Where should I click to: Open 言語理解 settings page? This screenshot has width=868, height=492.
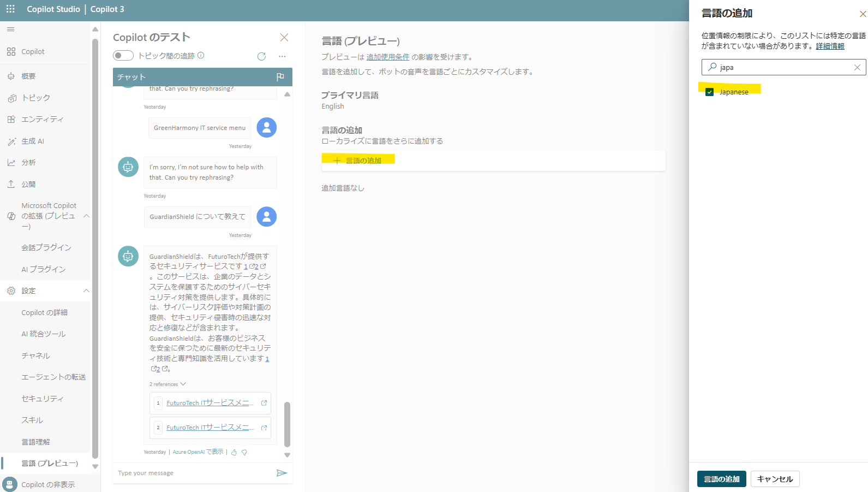pos(36,442)
